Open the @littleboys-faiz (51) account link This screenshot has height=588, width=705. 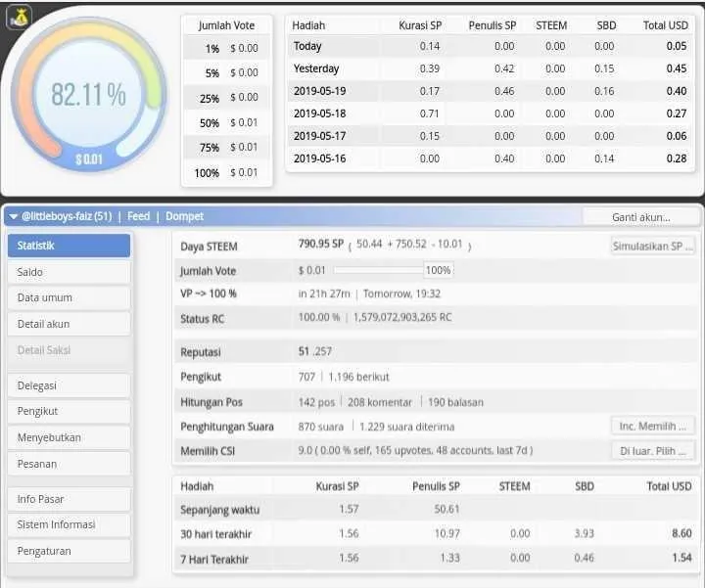tap(67, 216)
